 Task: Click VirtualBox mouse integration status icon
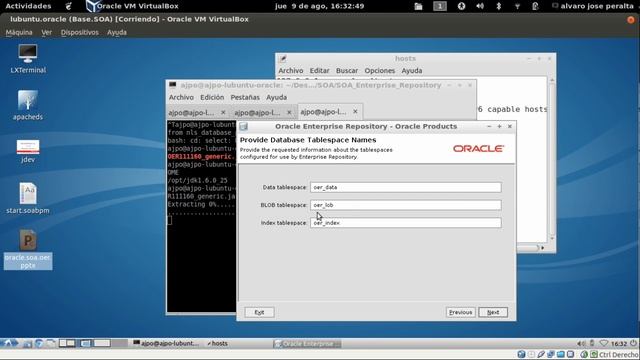(584, 354)
